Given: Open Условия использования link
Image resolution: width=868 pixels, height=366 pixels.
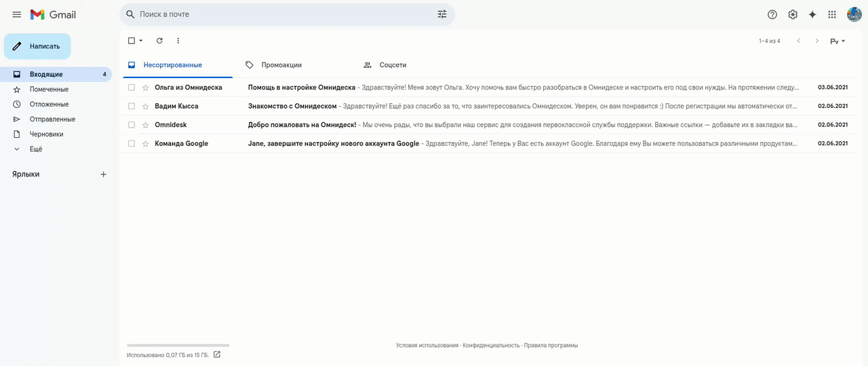Looking at the screenshot, I should tap(427, 346).
